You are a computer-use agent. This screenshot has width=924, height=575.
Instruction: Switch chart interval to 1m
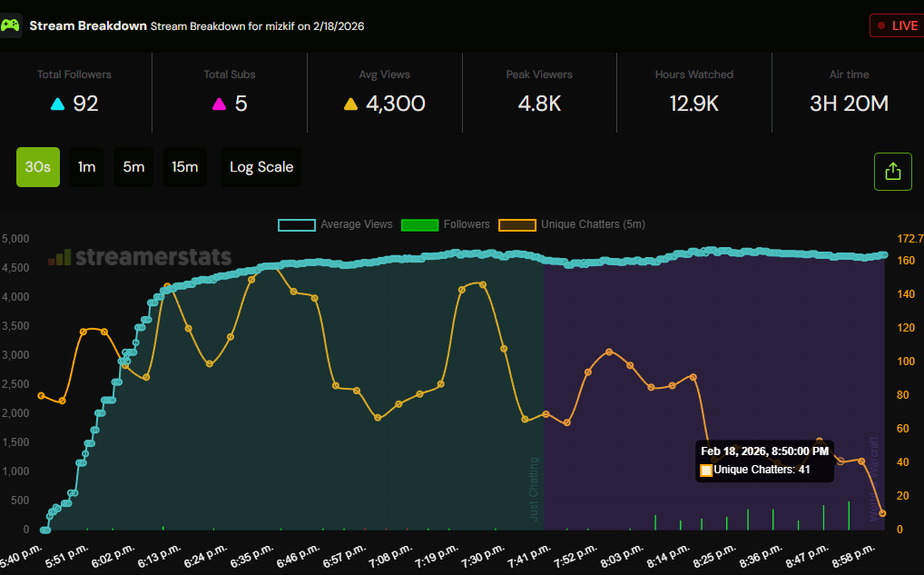(x=86, y=167)
